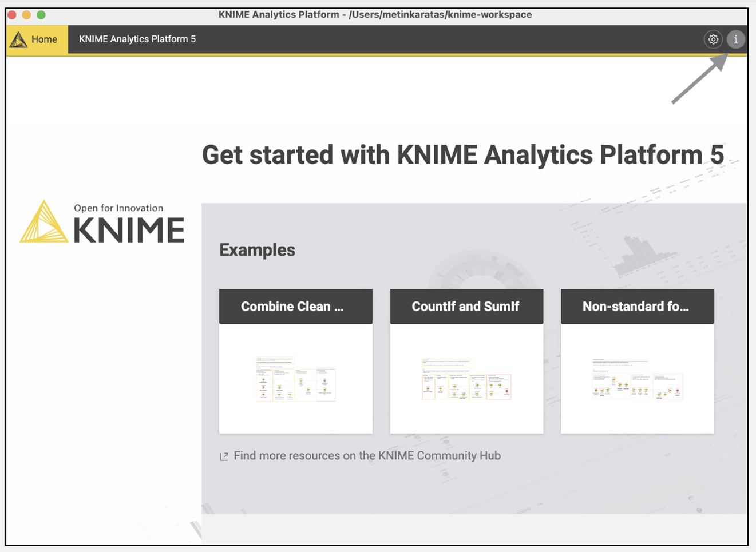Open the preferences gear icon
Screen dimensions: 756x552
click(713, 39)
